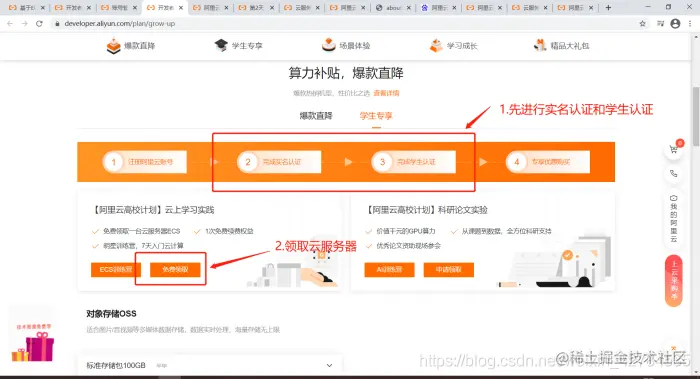
Task: Click the 场景体验 navigation icon
Action: coord(329,45)
